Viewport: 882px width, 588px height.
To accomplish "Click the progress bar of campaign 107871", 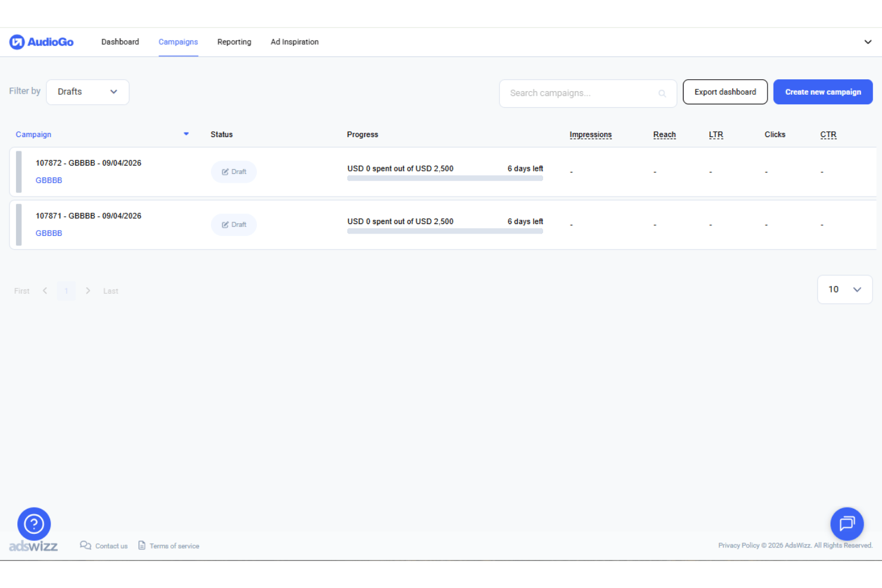I will point(445,231).
